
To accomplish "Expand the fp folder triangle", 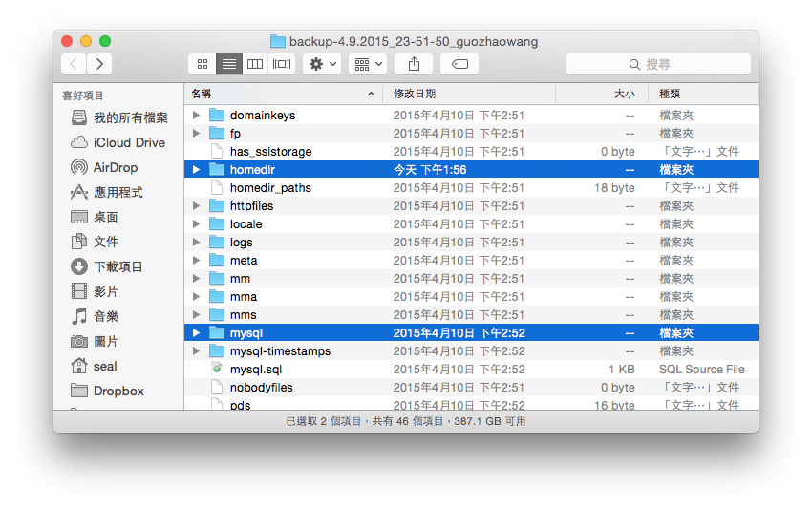I will (x=196, y=133).
